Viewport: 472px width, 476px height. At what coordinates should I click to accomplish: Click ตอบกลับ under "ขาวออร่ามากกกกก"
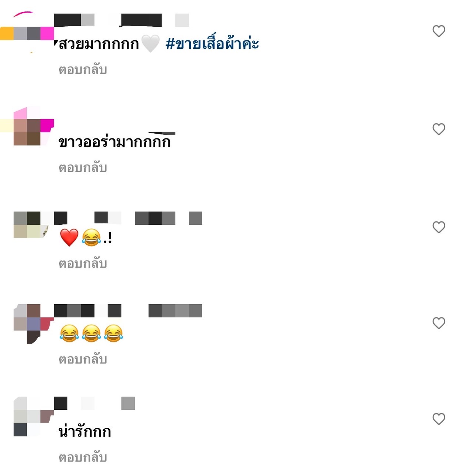point(83,168)
